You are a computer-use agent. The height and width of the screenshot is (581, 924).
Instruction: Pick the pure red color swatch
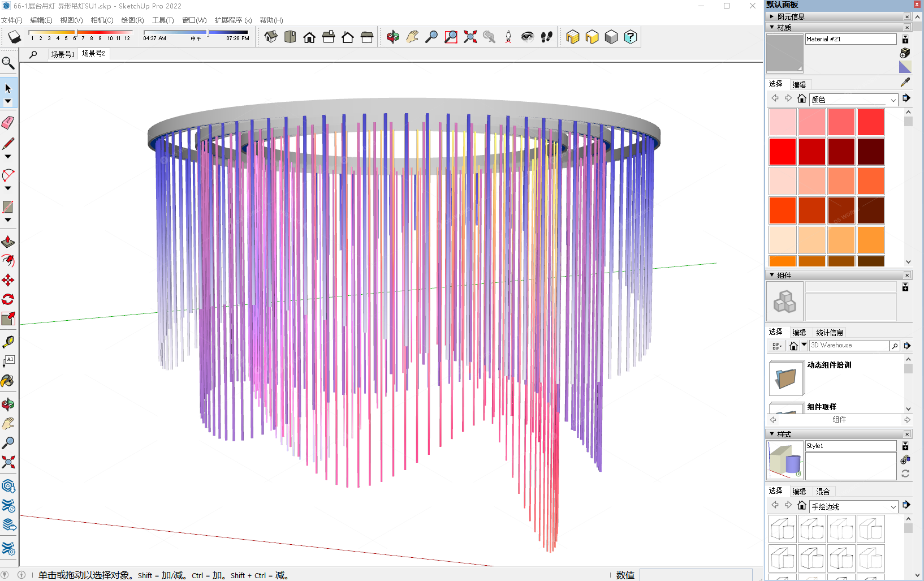pos(782,152)
